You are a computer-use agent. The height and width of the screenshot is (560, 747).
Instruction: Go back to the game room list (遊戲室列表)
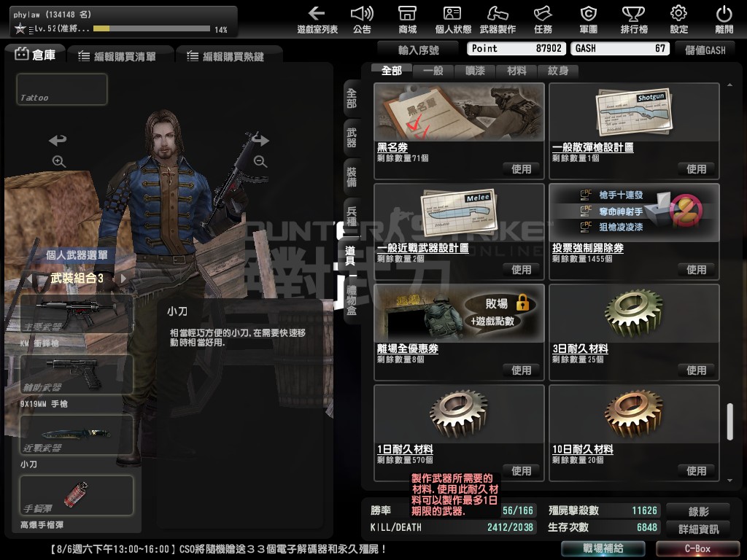pyautogui.click(x=317, y=20)
